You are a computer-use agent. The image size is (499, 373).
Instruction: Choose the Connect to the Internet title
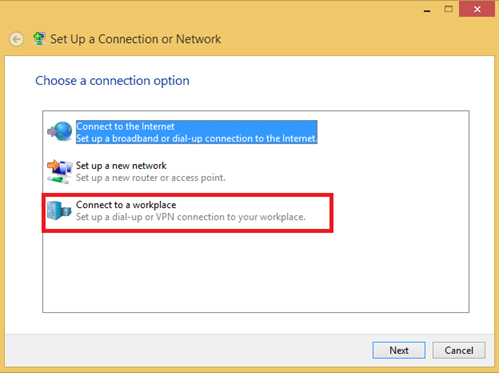click(x=125, y=127)
